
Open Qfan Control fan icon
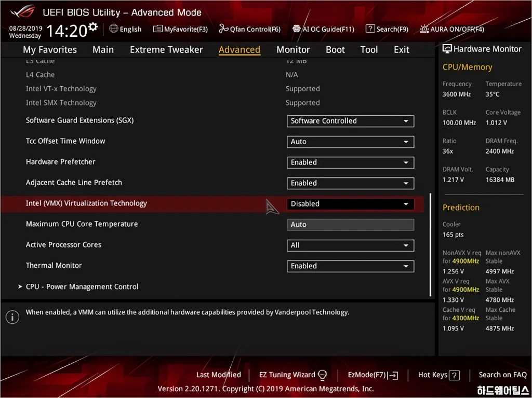coord(223,29)
